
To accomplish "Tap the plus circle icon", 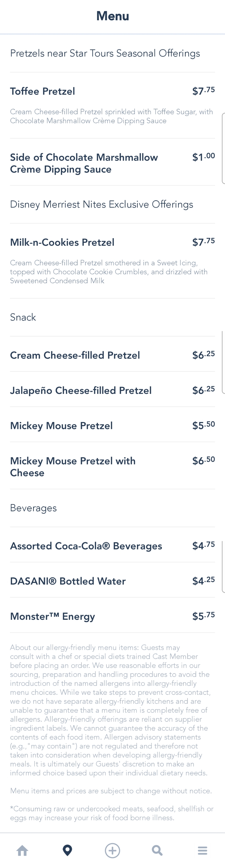I will tap(112, 850).
